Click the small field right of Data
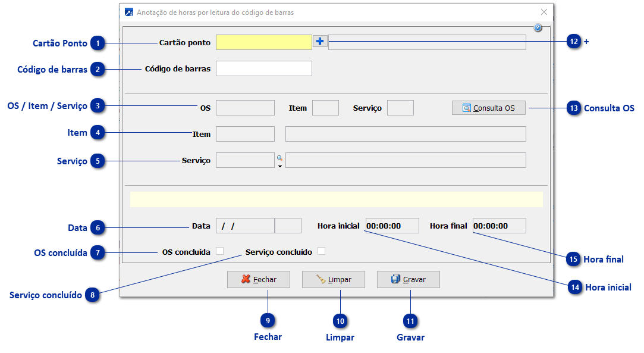The height and width of the screenshot is (353, 644). tap(288, 226)
